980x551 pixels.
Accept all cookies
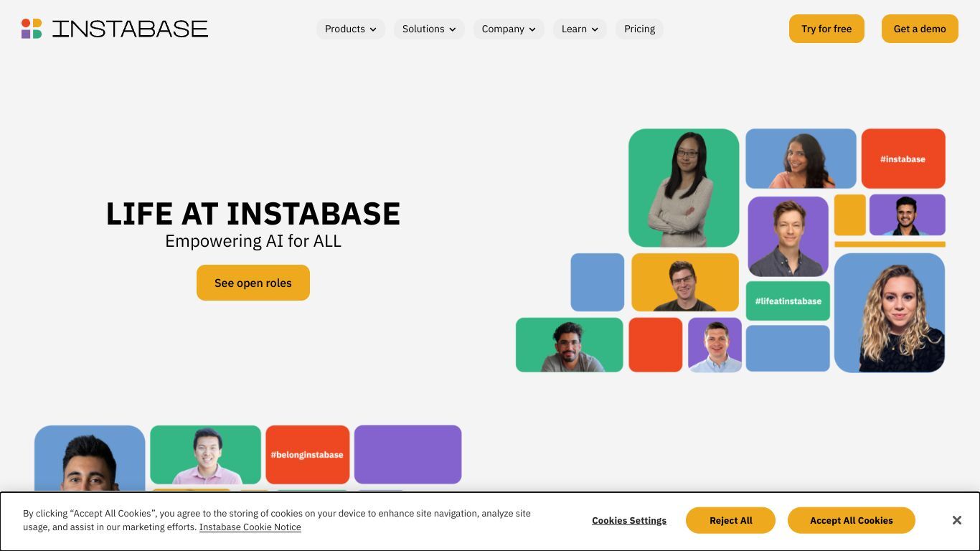coord(852,520)
